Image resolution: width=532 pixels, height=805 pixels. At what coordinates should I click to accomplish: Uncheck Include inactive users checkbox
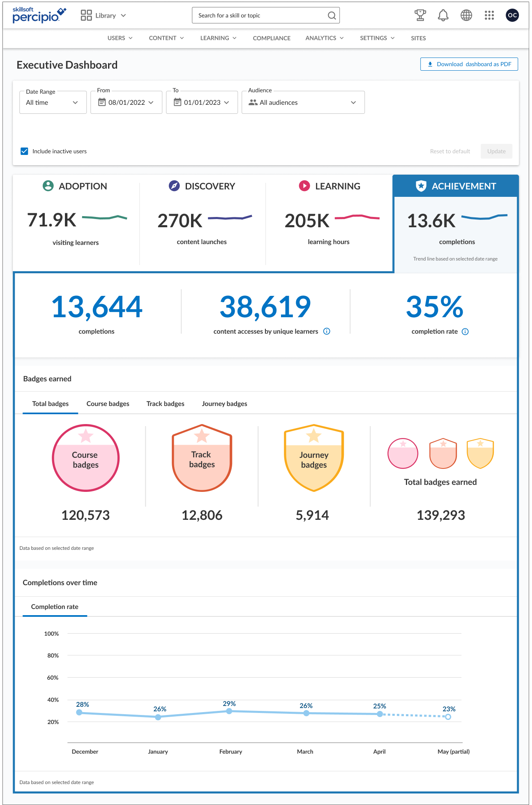(x=24, y=151)
